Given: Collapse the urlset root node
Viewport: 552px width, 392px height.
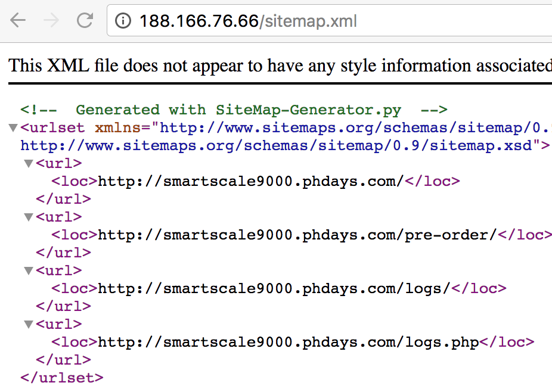Looking at the screenshot, I should click(x=13, y=127).
